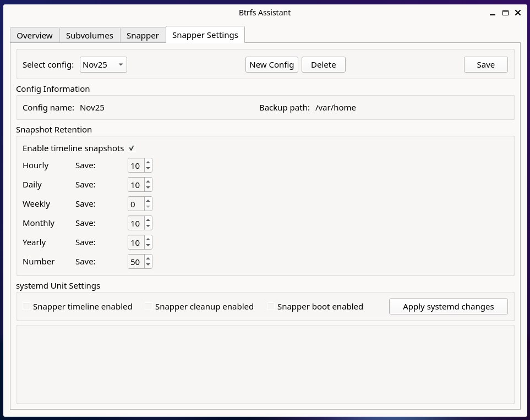Image resolution: width=530 pixels, height=420 pixels.
Task: Open the Select config dropdown
Action: [103, 64]
